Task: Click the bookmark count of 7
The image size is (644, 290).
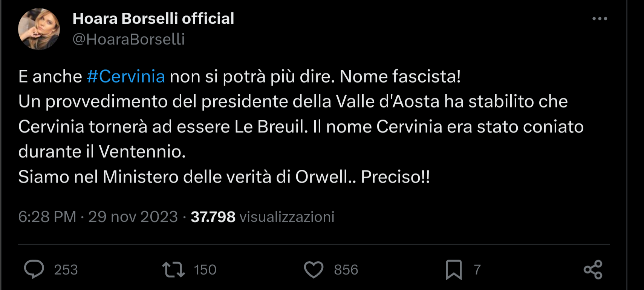Action: [477, 270]
